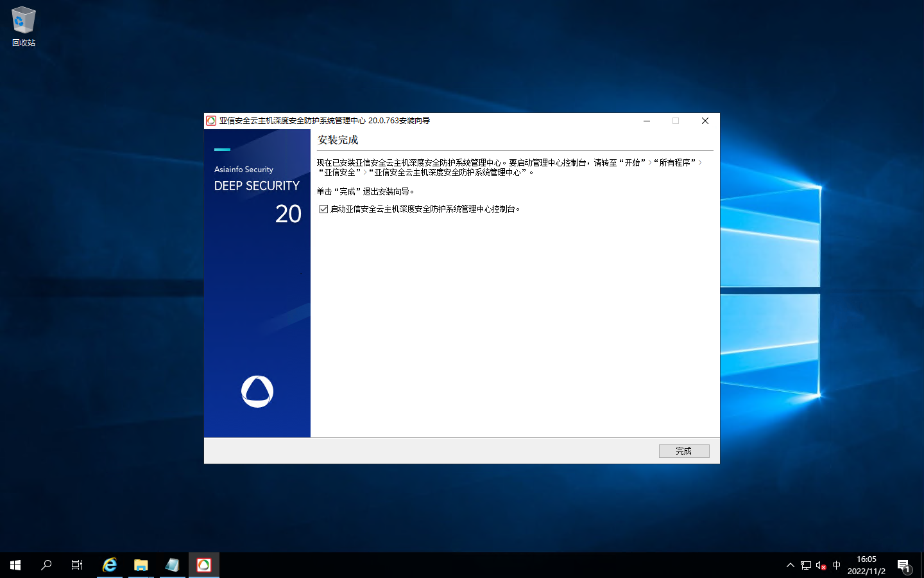Open File Explorer from the taskbar
Image resolution: width=924 pixels, height=578 pixels.
point(141,565)
